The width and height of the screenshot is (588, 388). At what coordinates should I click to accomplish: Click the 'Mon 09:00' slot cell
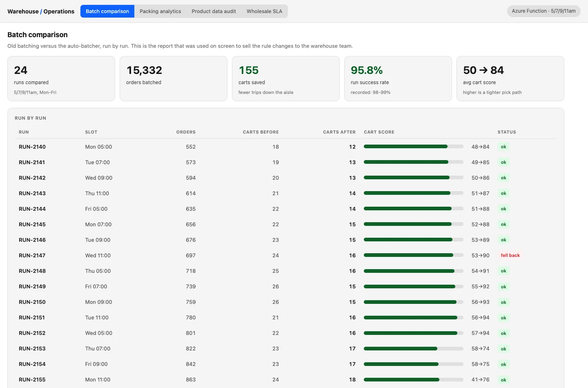[98, 302]
